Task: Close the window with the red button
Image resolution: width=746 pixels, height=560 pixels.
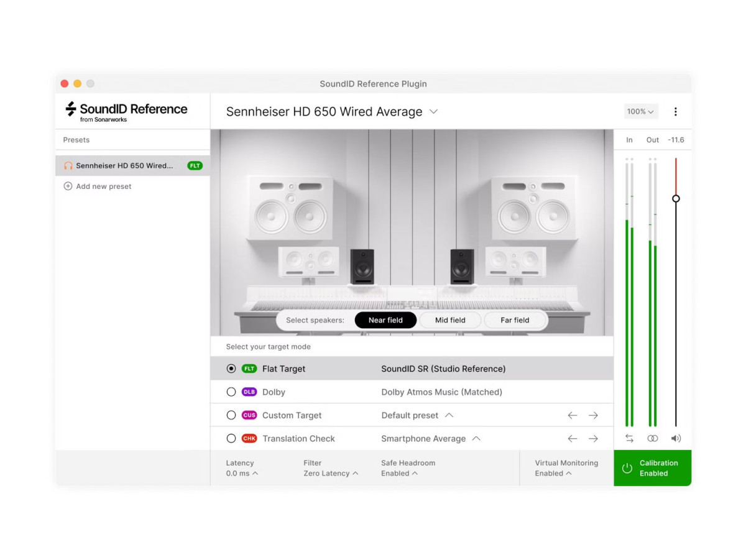Action: tap(64, 84)
